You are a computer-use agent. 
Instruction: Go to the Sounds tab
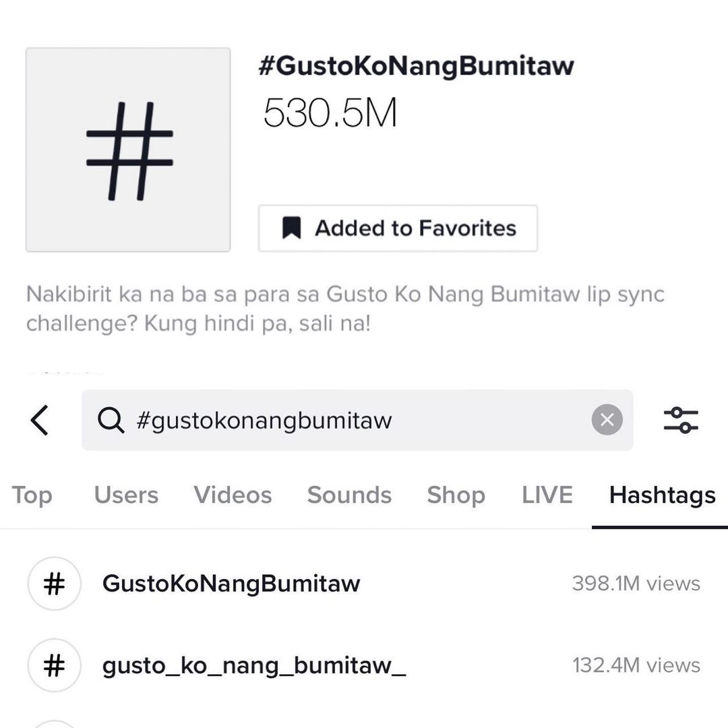pos(349,495)
